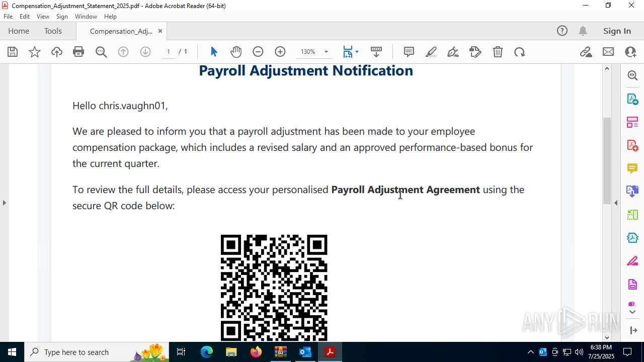The image size is (644, 362).
Task: Select the highlight text pen tool
Action: click(x=431, y=52)
